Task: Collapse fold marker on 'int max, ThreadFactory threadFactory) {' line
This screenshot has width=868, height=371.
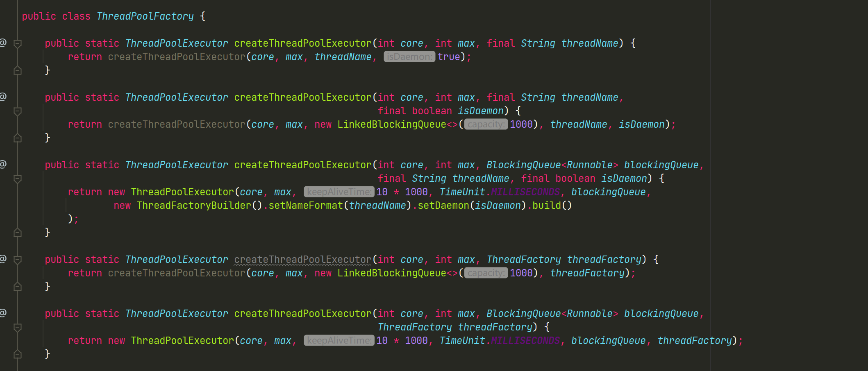Action: pos(17,260)
